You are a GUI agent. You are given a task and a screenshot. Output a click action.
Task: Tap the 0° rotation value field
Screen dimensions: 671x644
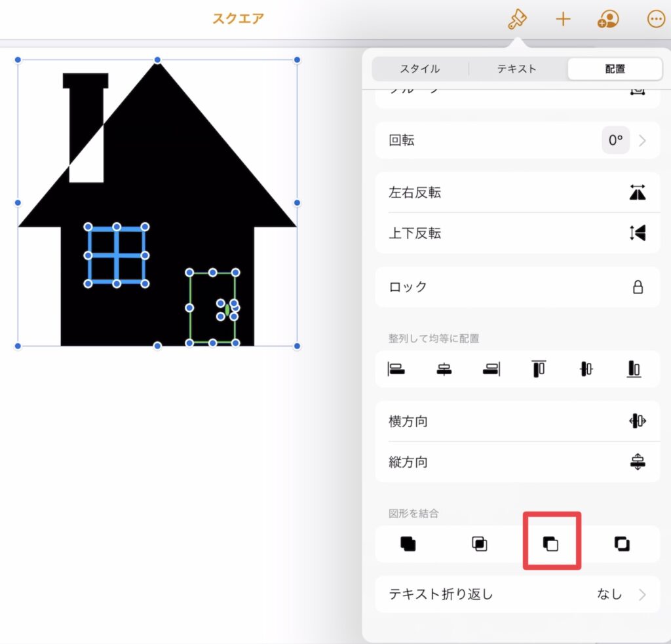(616, 140)
